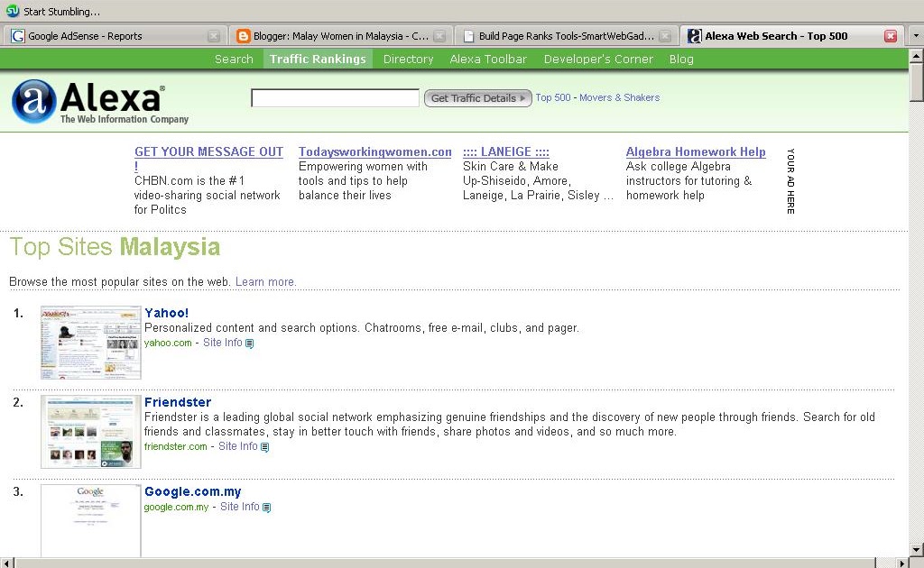This screenshot has height=568, width=924.
Task: Click the vertical scrollbar thumb
Action: click(x=916, y=82)
